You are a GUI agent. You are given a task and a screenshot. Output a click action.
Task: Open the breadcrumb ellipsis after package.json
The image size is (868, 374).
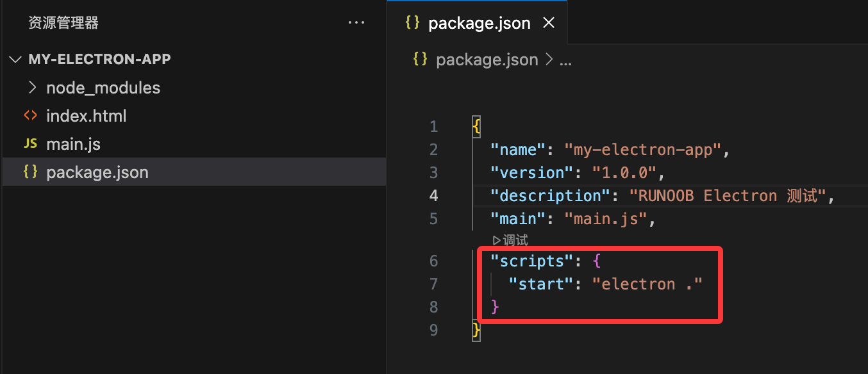566,60
